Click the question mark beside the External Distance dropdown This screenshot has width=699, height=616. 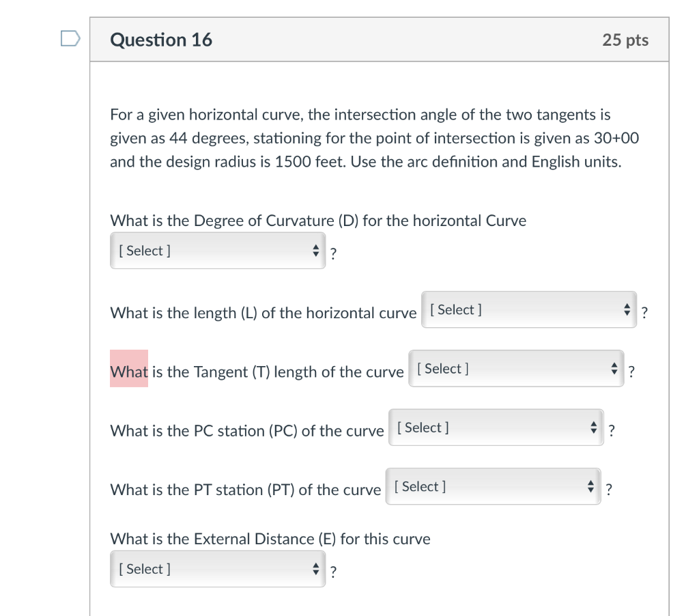point(333,572)
